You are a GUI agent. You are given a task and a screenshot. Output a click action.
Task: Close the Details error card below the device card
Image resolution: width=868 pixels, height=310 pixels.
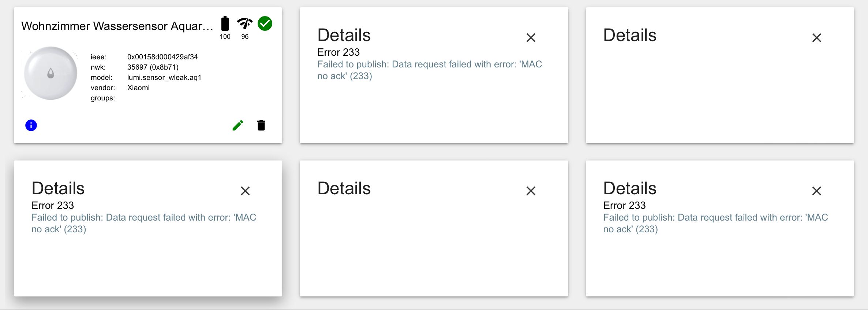pyautogui.click(x=245, y=191)
